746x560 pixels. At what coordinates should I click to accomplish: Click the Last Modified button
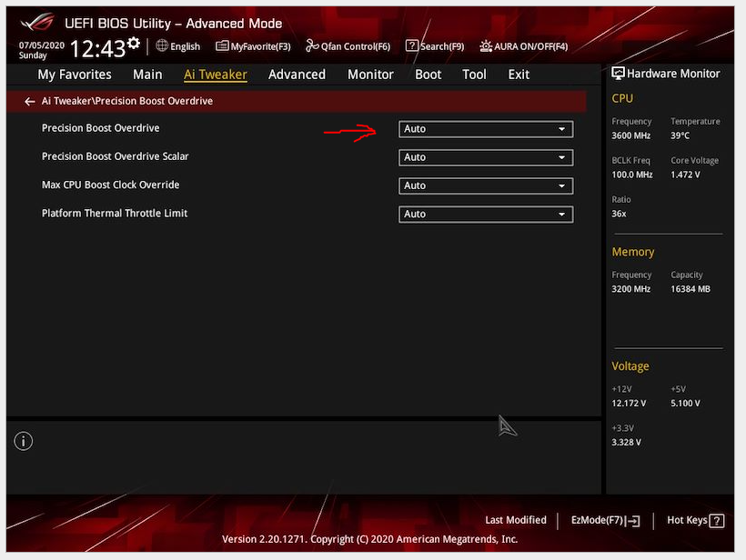pos(516,520)
